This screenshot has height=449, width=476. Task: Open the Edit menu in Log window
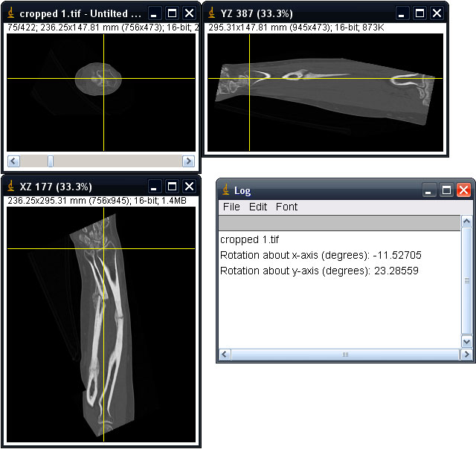click(x=258, y=207)
